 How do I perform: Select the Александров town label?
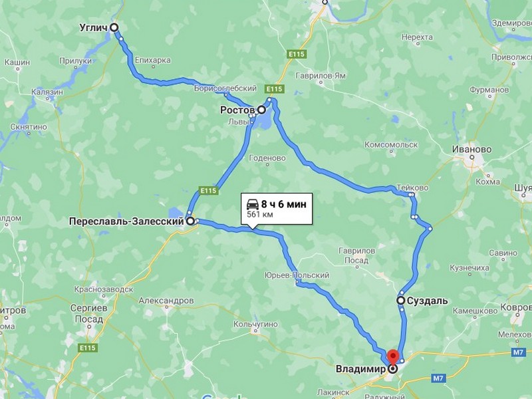click(166, 301)
